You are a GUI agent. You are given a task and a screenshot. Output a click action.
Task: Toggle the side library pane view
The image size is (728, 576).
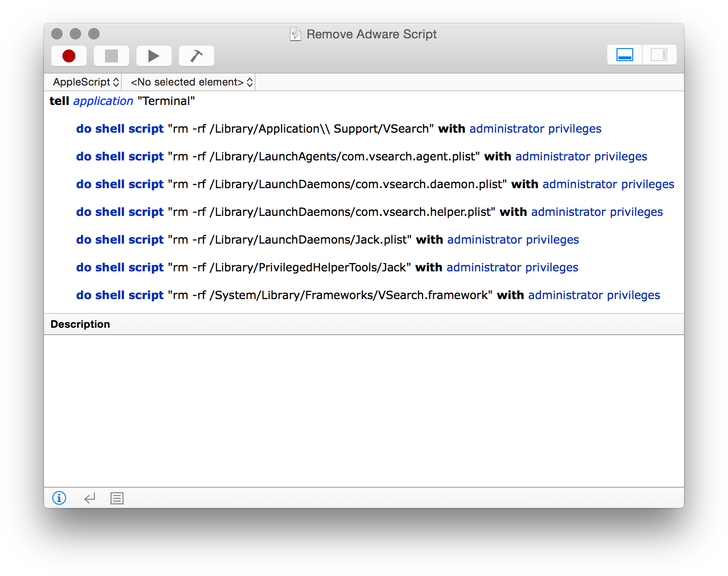click(659, 55)
